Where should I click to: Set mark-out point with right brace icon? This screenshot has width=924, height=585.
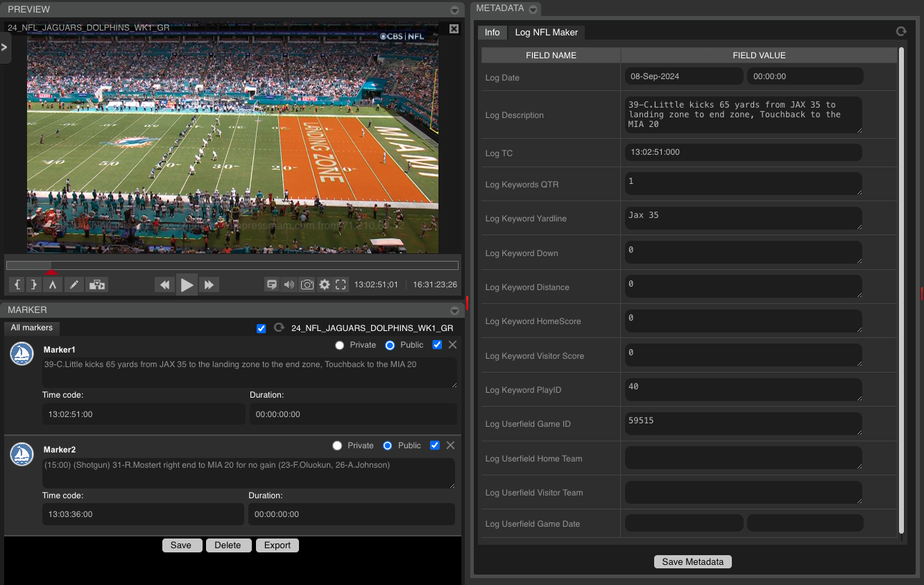pyautogui.click(x=34, y=285)
